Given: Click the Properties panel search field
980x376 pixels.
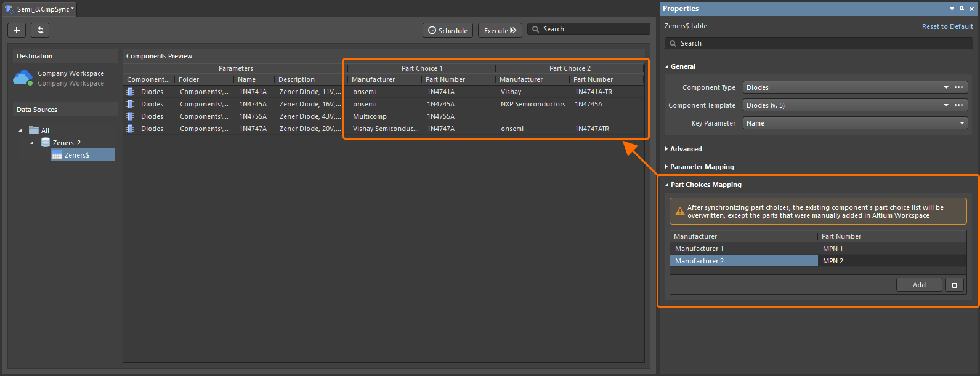Looking at the screenshot, I should [x=819, y=43].
